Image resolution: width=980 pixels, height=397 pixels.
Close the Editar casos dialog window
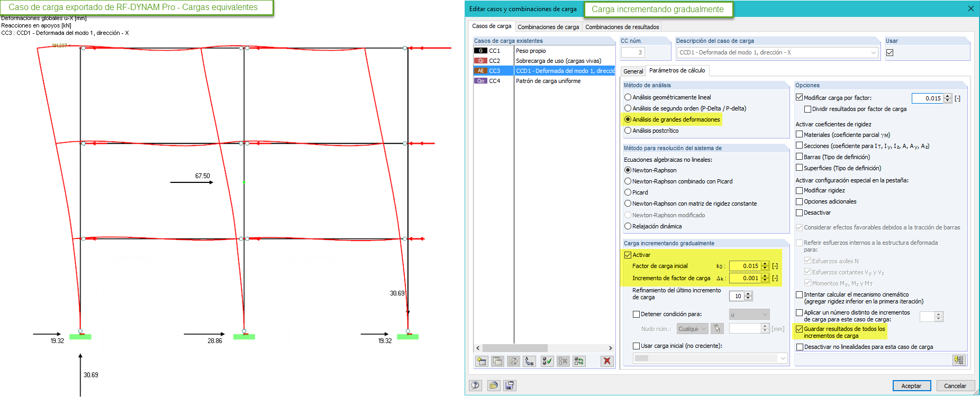coord(970,8)
